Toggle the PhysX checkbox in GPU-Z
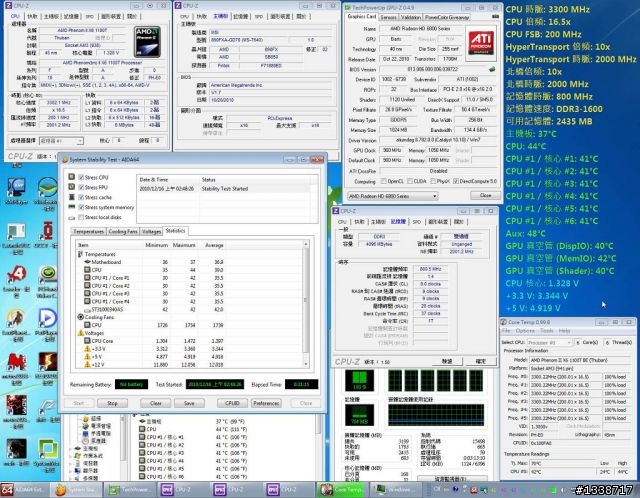Viewport: 640px width, 498px height. click(x=433, y=181)
